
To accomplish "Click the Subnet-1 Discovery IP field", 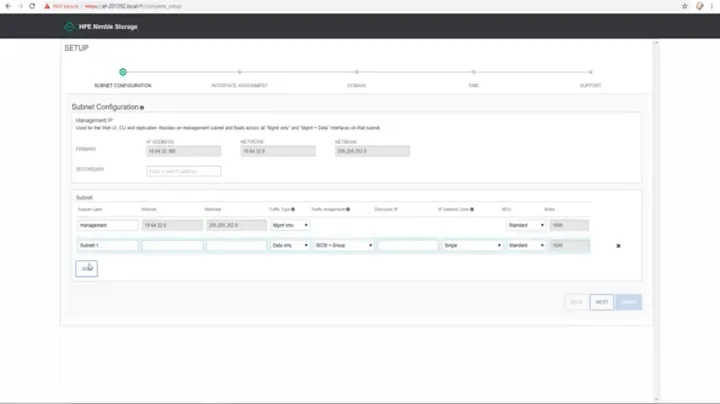I will (408, 245).
